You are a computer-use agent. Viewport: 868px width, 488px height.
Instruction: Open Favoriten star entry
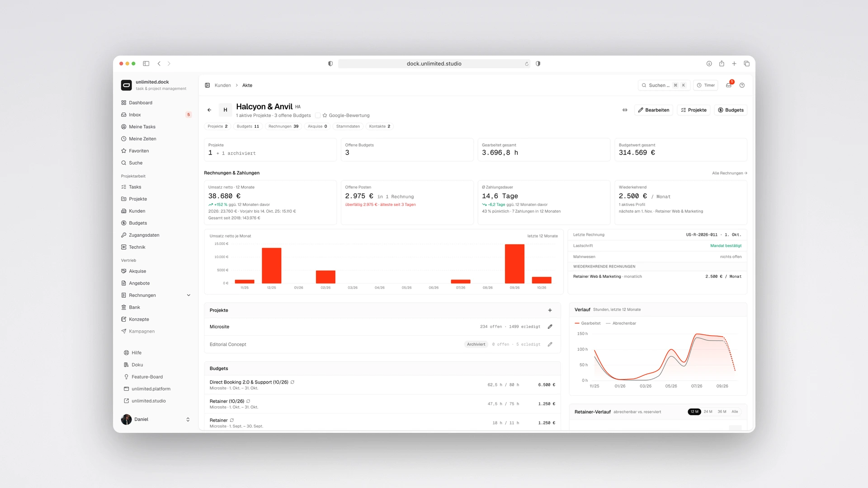coord(156,151)
